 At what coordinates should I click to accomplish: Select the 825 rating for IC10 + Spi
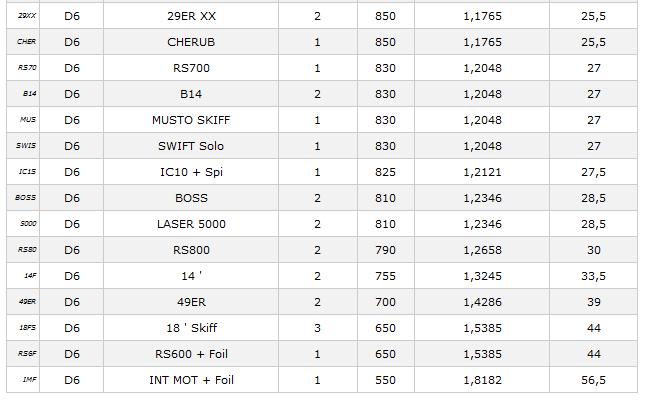click(x=385, y=172)
